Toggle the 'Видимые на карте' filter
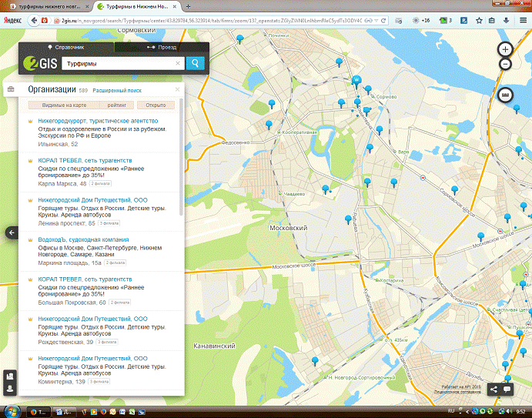532x418 pixels. coord(64,105)
